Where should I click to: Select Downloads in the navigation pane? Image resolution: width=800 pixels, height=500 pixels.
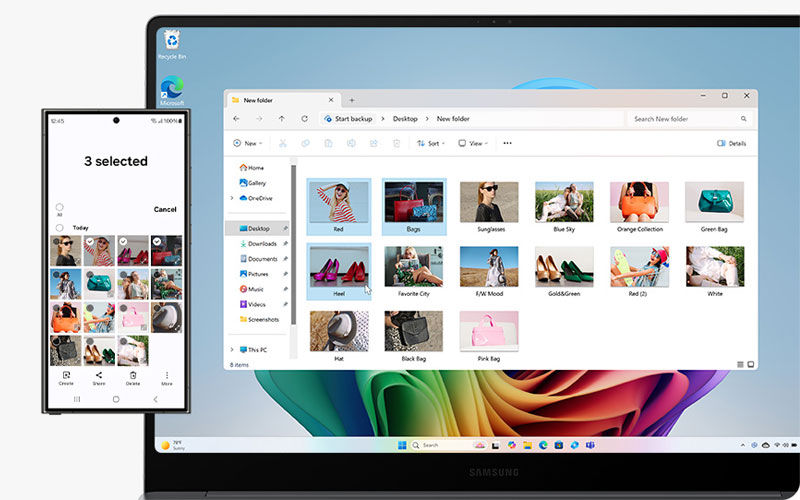(261, 244)
